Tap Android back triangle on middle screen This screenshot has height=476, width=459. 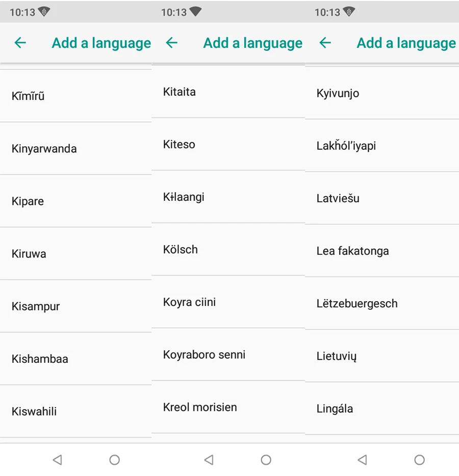click(x=209, y=460)
